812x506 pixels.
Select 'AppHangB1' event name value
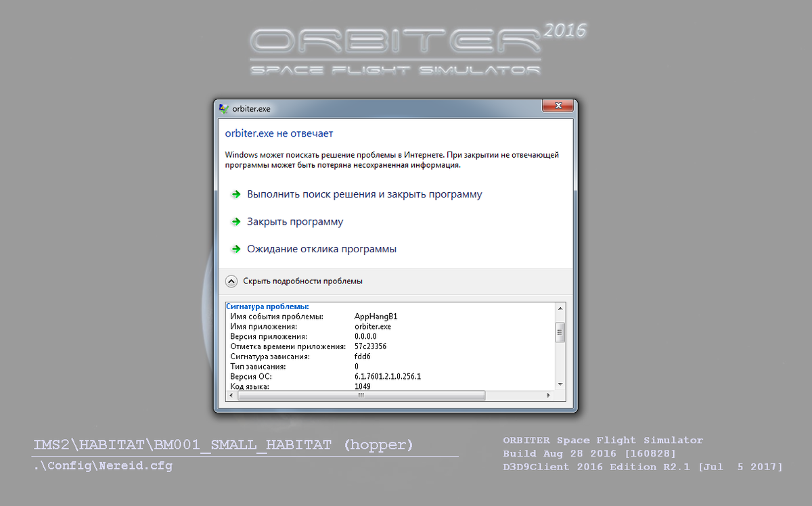[376, 317]
